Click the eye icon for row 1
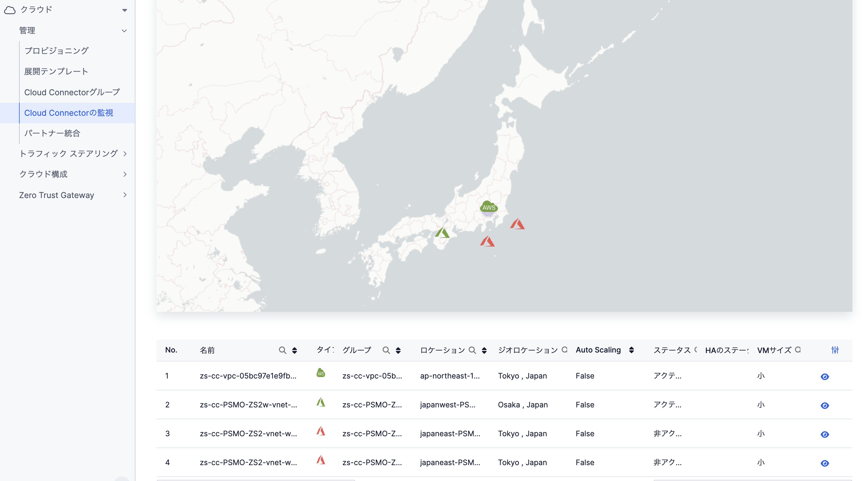 click(x=824, y=376)
